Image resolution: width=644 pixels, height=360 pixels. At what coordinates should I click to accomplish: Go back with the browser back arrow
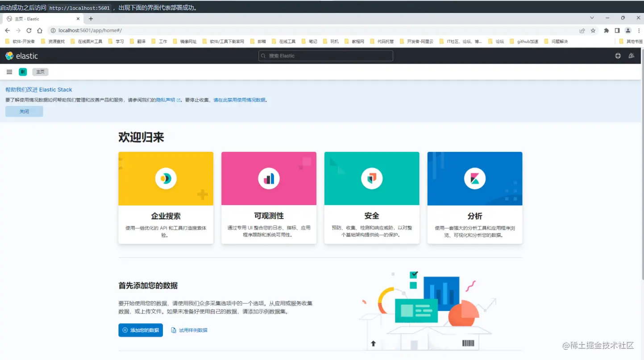[7, 30]
